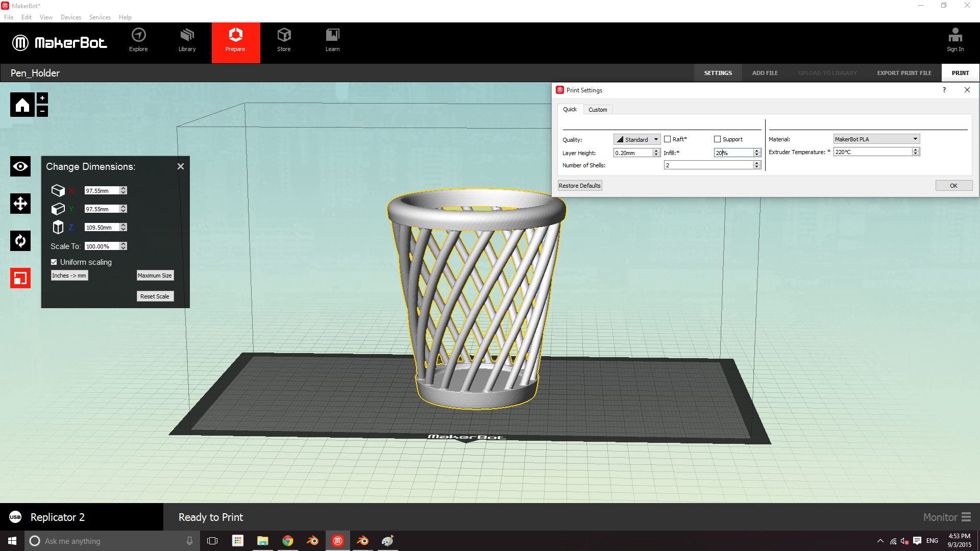Open the View menu
The image size is (980, 551).
coord(46,17)
